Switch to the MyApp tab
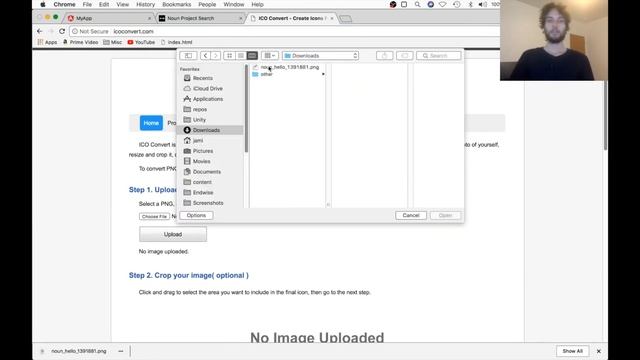 point(109,18)
